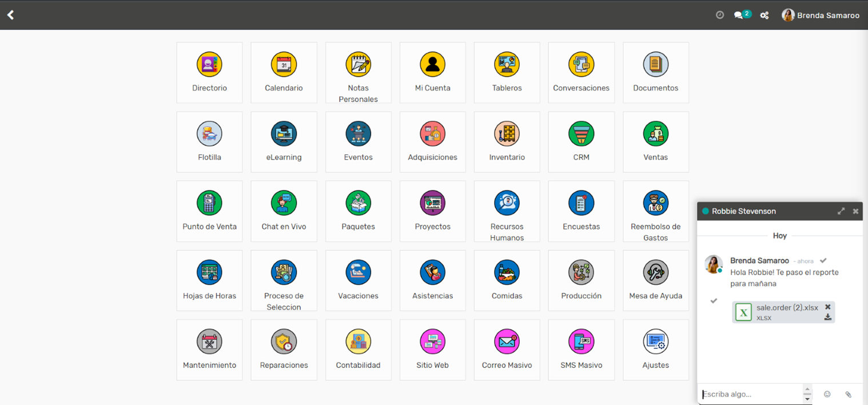Download the sale.order (2).xlsx attachment
The width and height of the screenshot is (868, 405).
(827, 317)
